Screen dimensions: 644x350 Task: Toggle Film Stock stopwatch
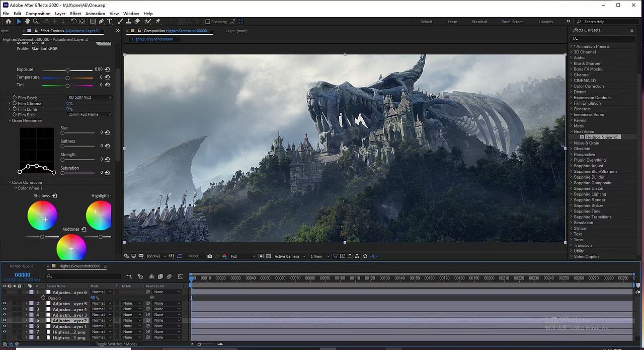click(15, 98)
